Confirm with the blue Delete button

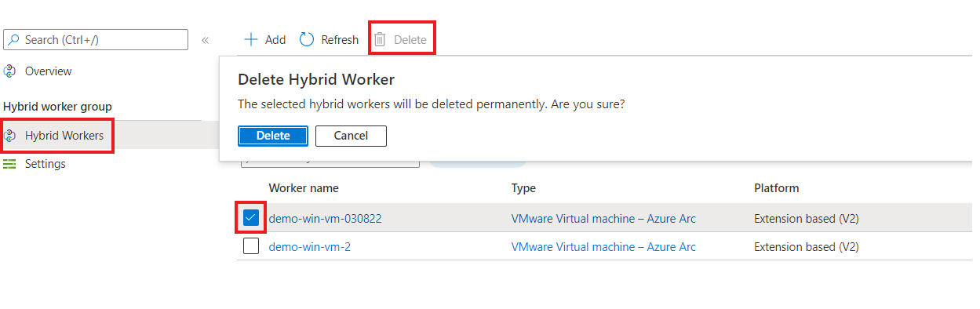(x=273, y=136)
